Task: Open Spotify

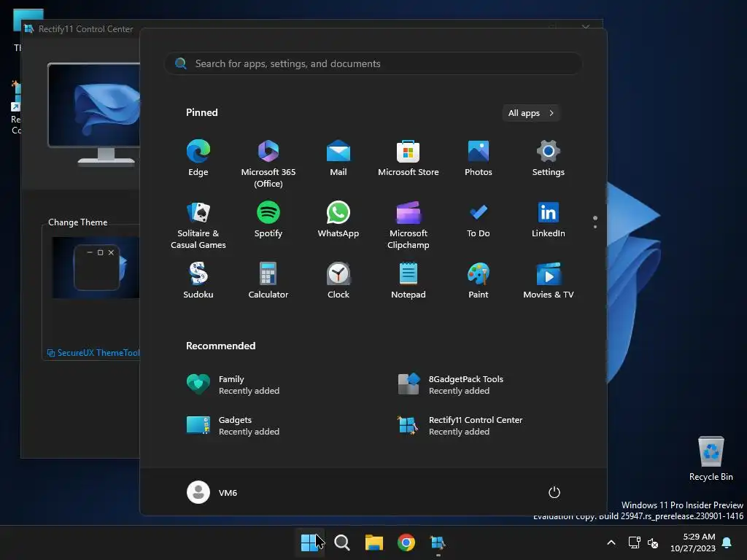Action: 268,219
